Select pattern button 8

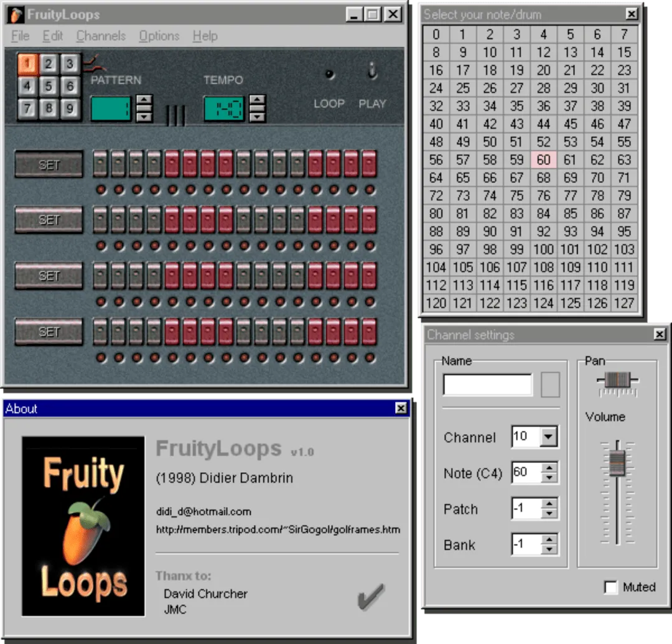tap(49, 108)
